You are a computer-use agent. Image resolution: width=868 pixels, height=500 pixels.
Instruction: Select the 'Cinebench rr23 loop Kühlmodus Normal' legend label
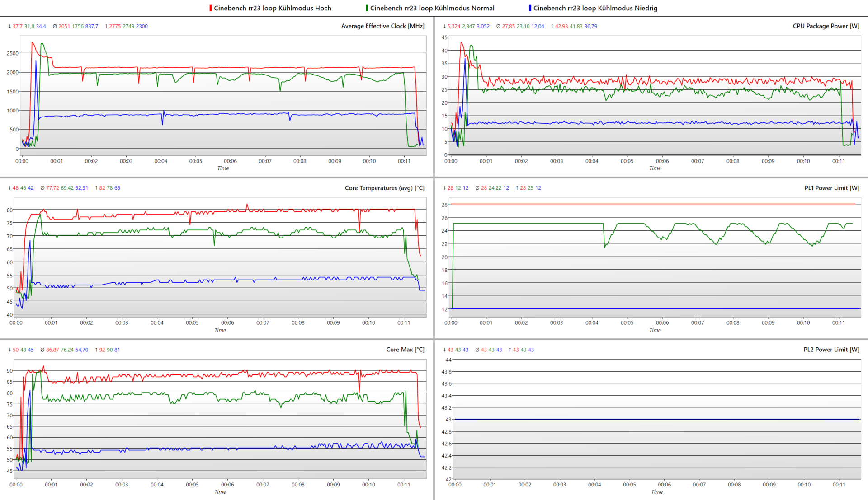point(432,8)
